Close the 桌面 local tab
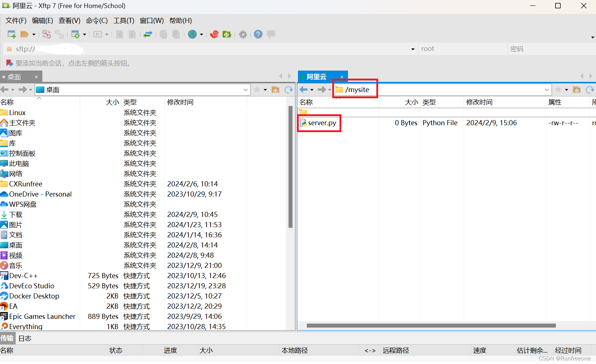The height and width of the screenshot is (364, 596). [x=36, y=77]
